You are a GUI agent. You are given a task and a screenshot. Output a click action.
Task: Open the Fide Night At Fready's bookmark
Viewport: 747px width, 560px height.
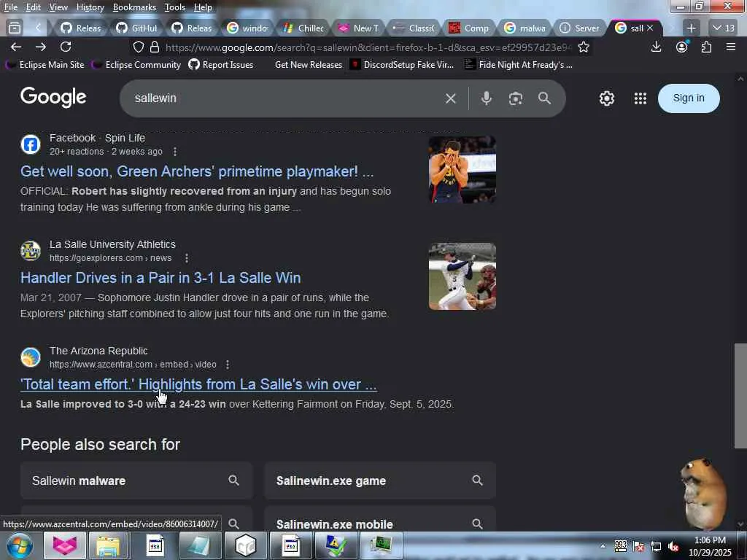tap(519, 64)
